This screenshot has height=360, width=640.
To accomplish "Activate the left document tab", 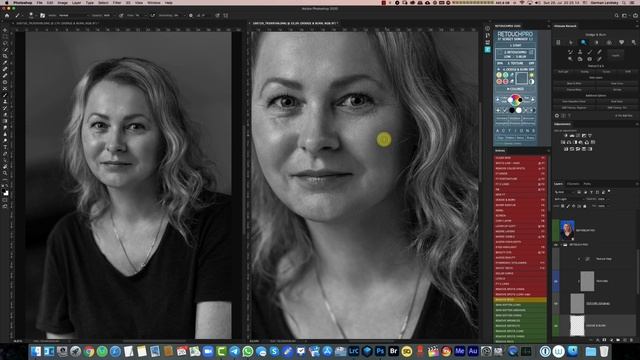I will [55, 24].
